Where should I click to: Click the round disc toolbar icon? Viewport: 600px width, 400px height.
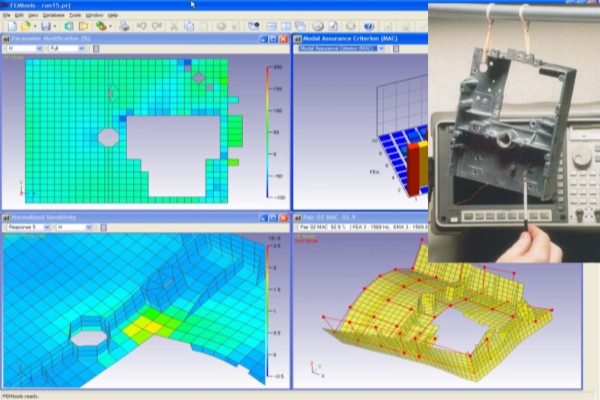point(318,26)
